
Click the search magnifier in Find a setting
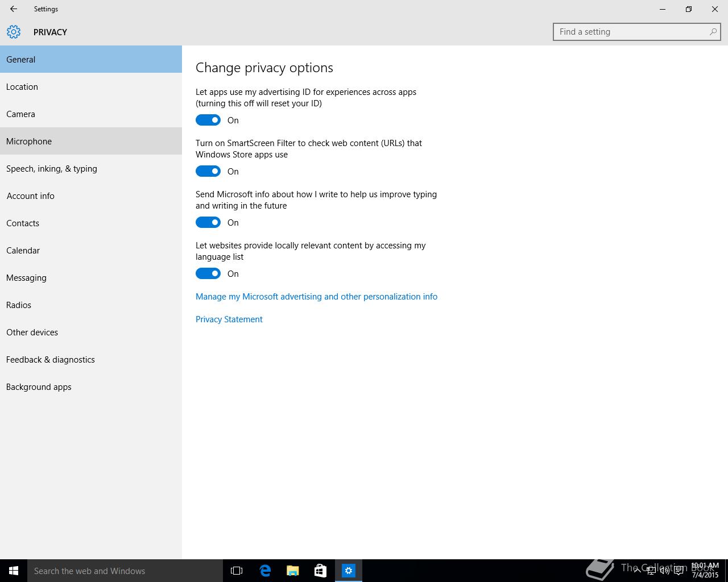713,32
